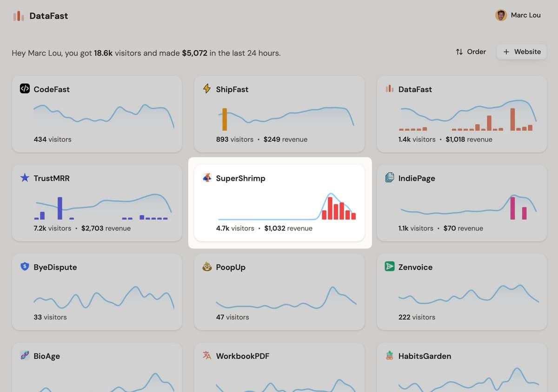Click the '$1,032 revenue' text
Viewport: 558px width, 392px height.
pos(288,229)
